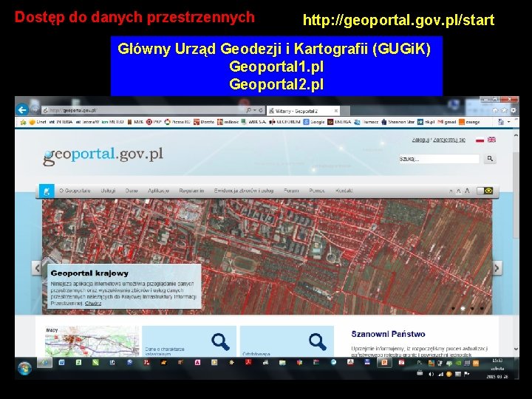
Task: Click the browser Forward arrow button
Action: point(34,110)
